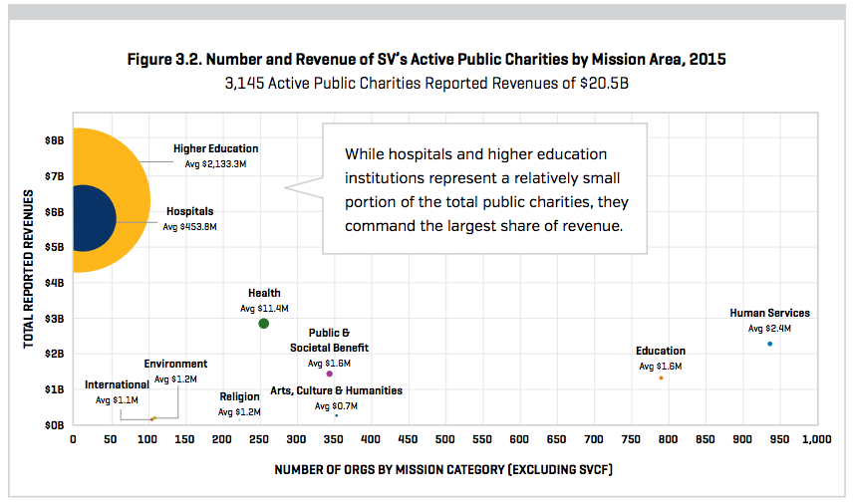Screen dimensions: 854x504
Task: Click the '$0B' y-axis tick
Action: pos(55,425)
